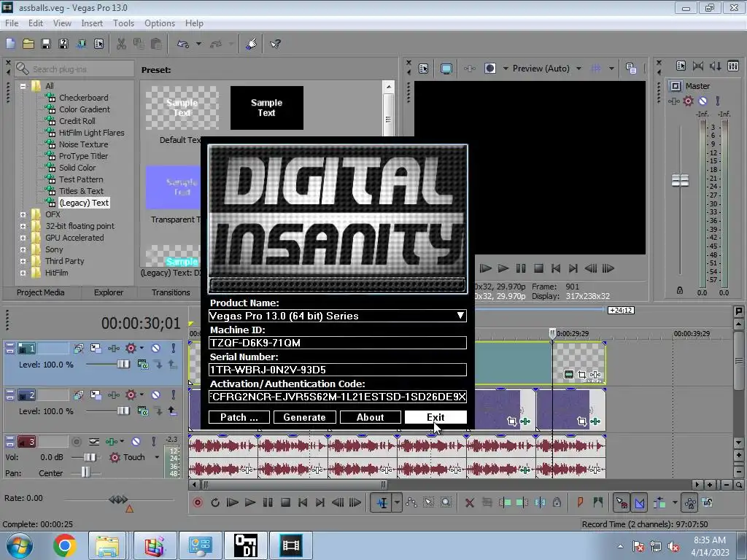
Task: Click the About button in keygen
Action: click(x=370, y=417)
